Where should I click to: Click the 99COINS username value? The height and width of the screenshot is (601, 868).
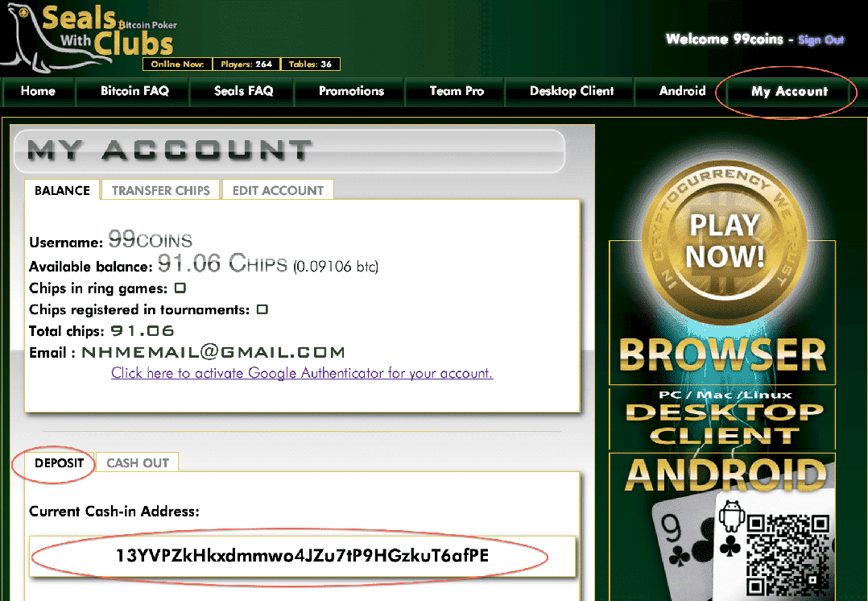coord(150,239)
